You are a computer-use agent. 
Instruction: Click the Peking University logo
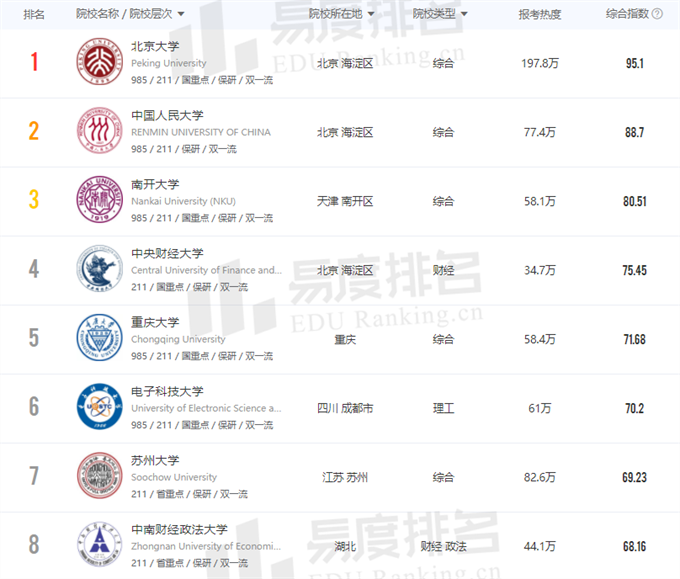[x=99, y=61]
